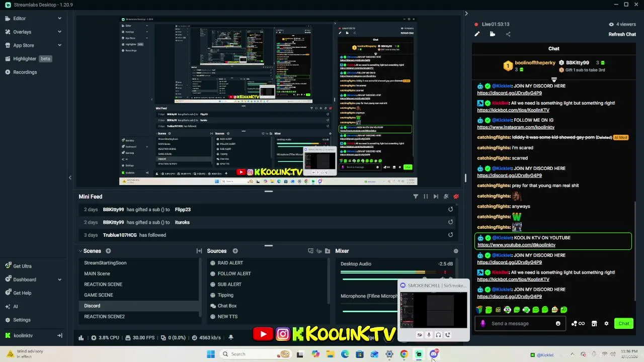Open Get Help in the sidebar
Viewport: 644px width, 362px height.
click(22, 293)
